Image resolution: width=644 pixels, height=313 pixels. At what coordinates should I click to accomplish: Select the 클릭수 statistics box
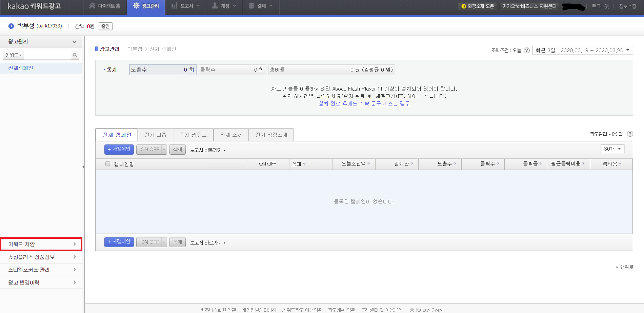[232, 70]
